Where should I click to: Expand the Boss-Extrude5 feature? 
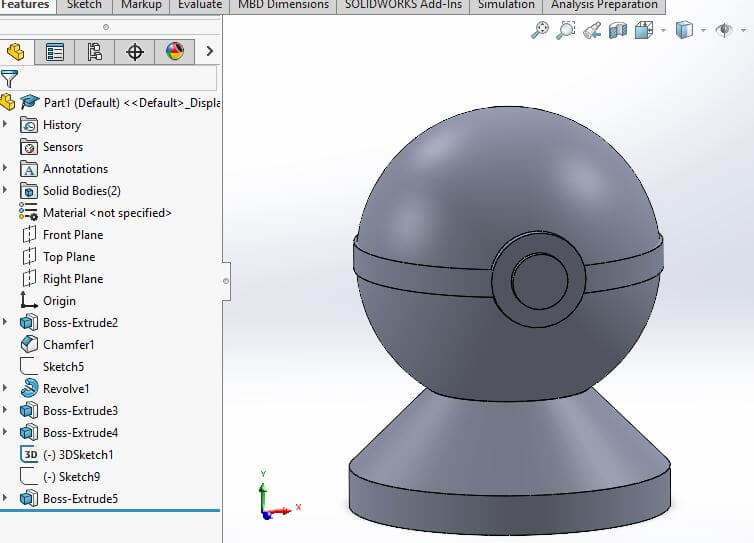coord(5,498)
